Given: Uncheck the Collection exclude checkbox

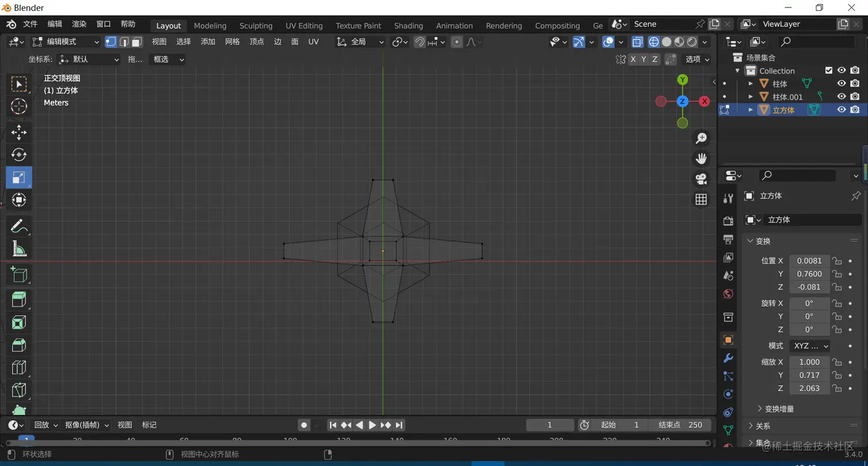Looking at the screenshot, I should point(828,71).
